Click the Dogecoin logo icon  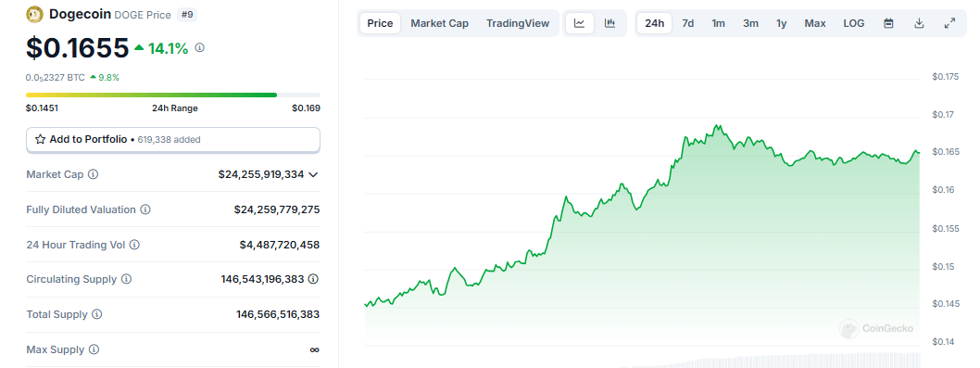pos(35,15)
